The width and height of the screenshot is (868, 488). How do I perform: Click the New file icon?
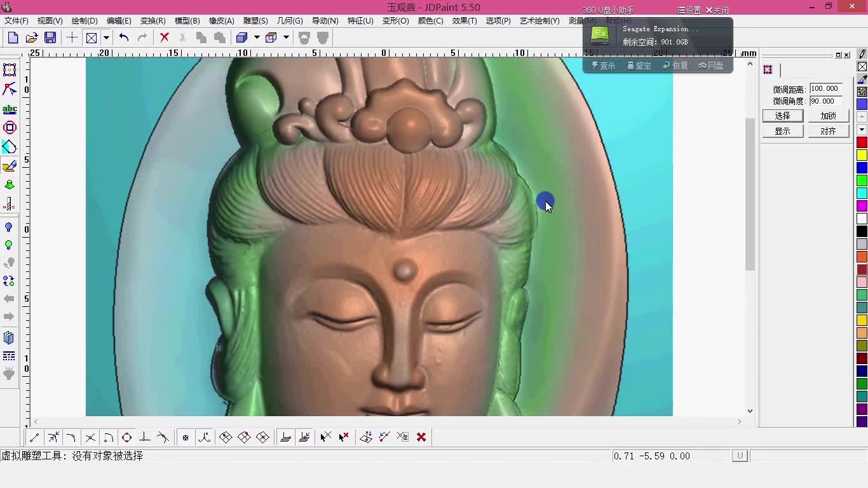click(13, 37)
